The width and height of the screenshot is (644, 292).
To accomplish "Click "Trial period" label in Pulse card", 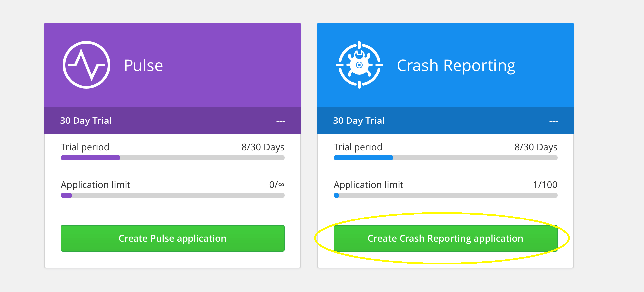I will point(85,147).
